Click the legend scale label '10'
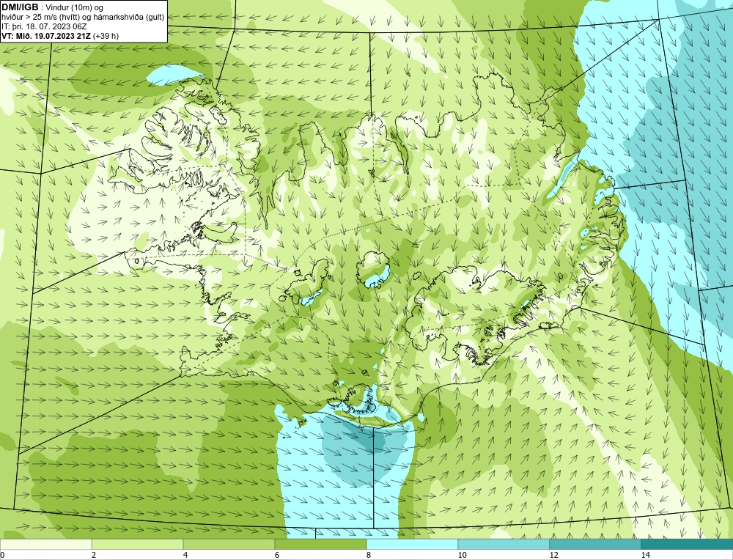Screen dimensions: 733x560 [462, 555]
